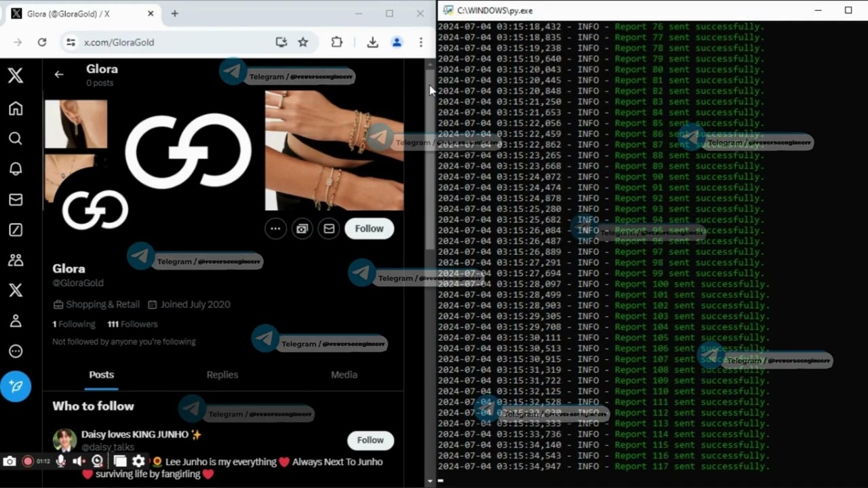The width and height of the screenshot is (868, 488).
Task: Click the scrollbar up arrow in Chrome
Action: 430,63
